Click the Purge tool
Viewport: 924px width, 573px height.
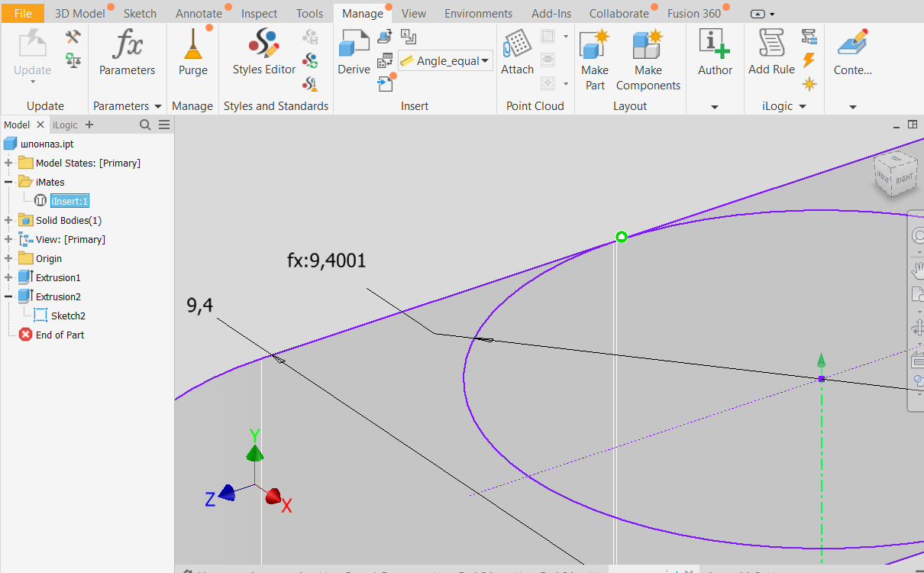click(192, 52)
